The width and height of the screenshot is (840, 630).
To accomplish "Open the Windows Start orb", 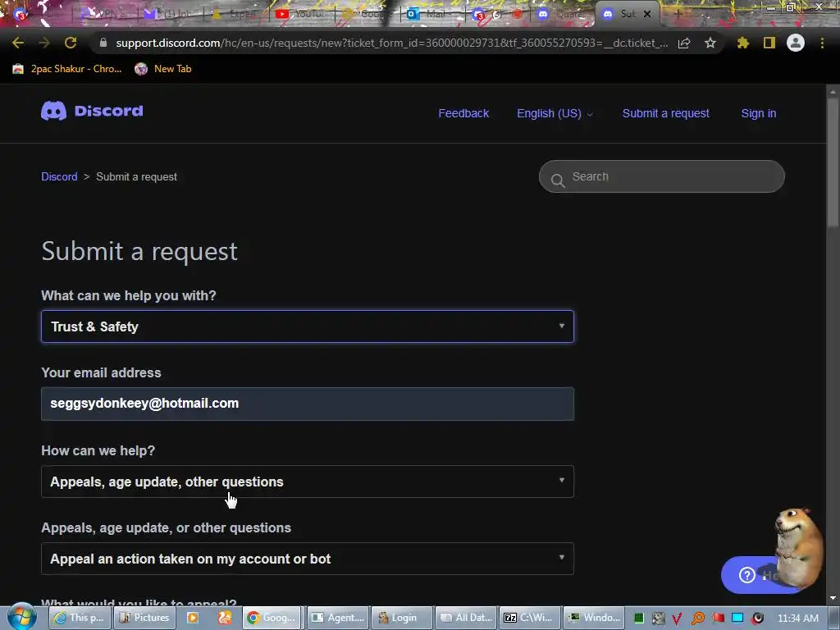I will (x=21, y=617).
